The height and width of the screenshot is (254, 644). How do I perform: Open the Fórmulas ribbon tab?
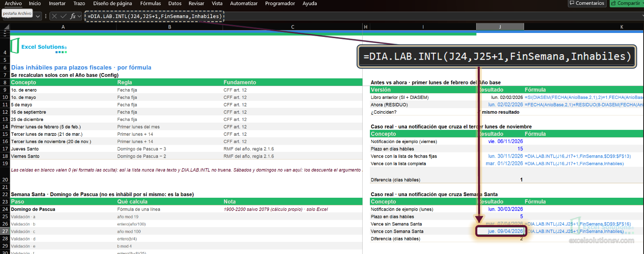coord(151,3)
